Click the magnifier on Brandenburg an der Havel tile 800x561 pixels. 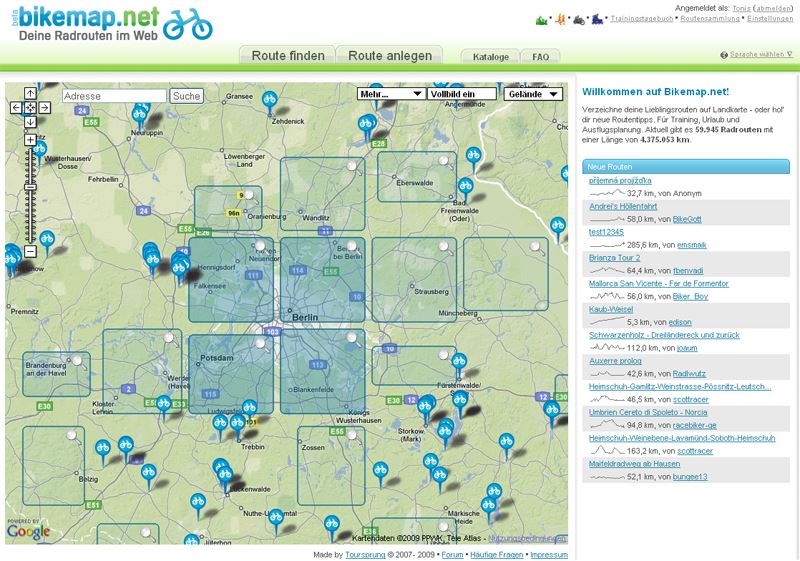click(x=78, y=361)
